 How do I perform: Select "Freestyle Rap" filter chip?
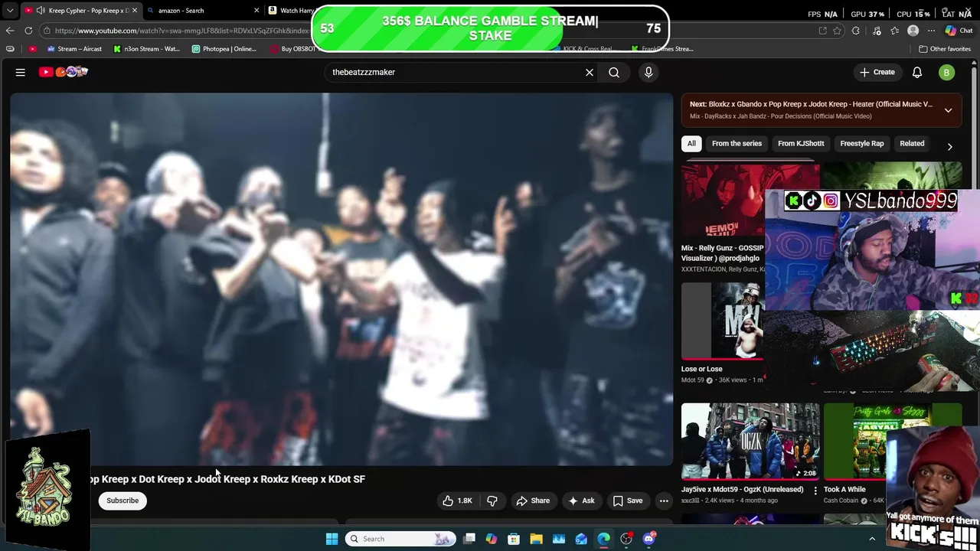(x=861, y=144)
